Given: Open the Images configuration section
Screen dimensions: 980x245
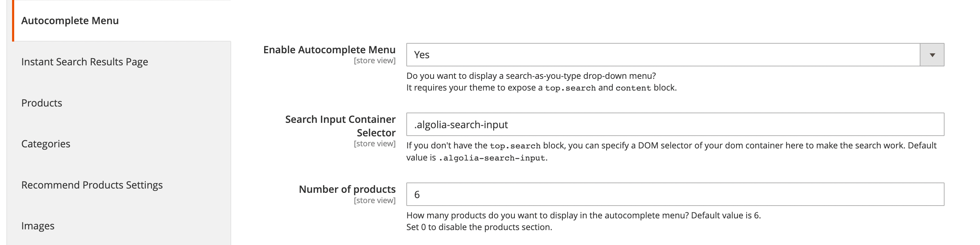Looking at the screenshot, I should 38,225.
